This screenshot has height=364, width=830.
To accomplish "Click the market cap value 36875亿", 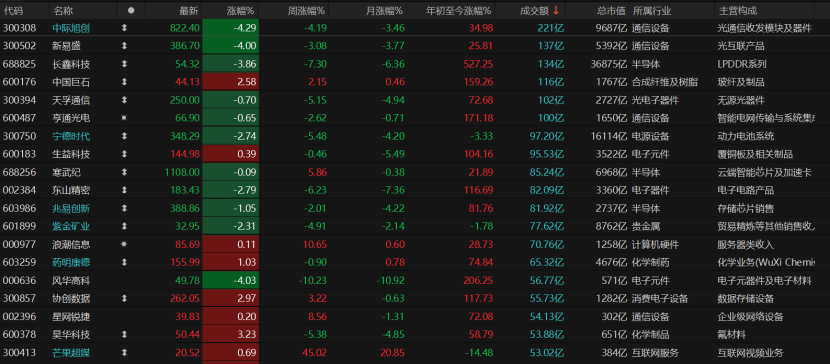I will pos(609,64).
